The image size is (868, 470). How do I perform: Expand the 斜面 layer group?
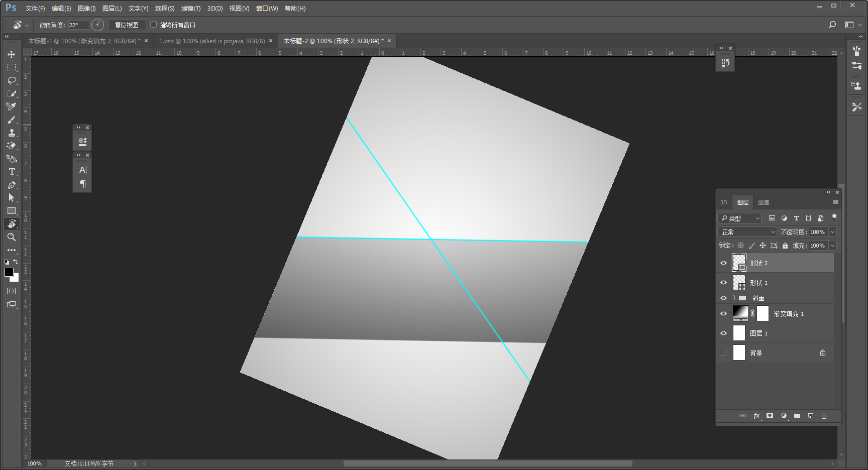(734, 298)
